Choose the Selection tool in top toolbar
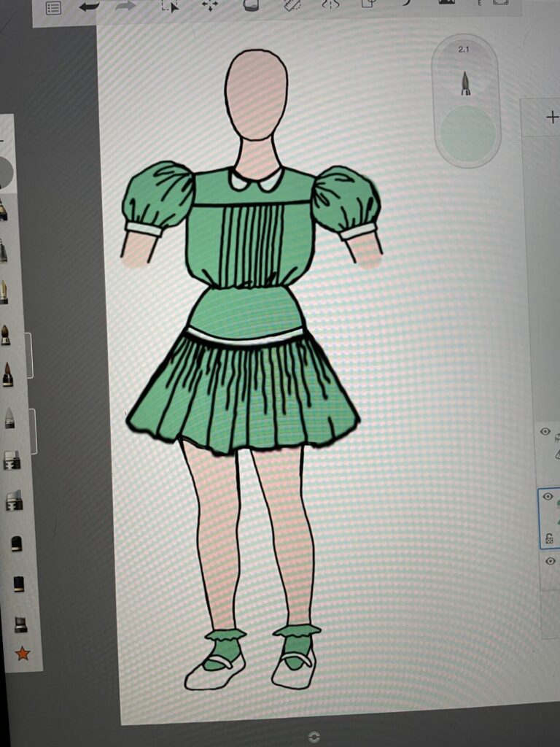560x747 pixels. [169, 6]
